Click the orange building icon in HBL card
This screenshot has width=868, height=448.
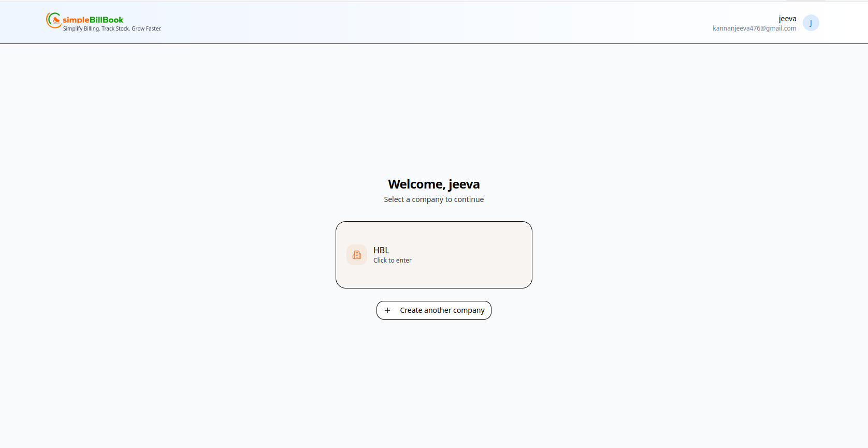(x=357, y=255)
